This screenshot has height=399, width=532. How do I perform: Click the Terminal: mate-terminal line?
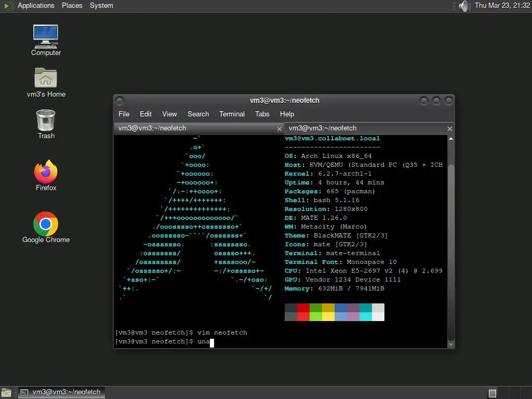[332, 253]
